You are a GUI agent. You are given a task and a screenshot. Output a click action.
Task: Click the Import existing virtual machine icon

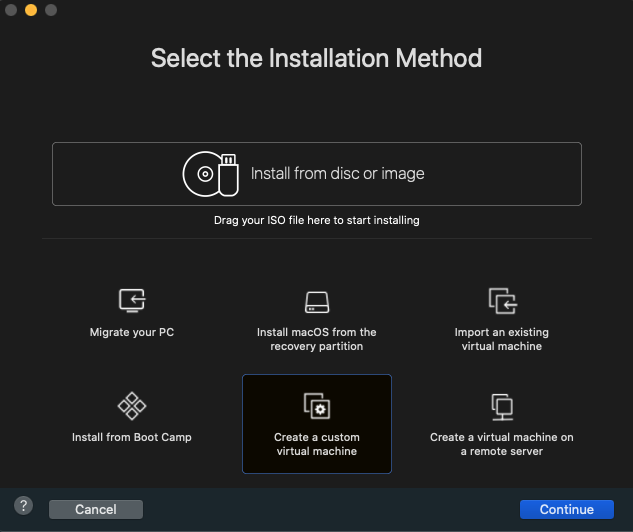(x=501, y=300)
